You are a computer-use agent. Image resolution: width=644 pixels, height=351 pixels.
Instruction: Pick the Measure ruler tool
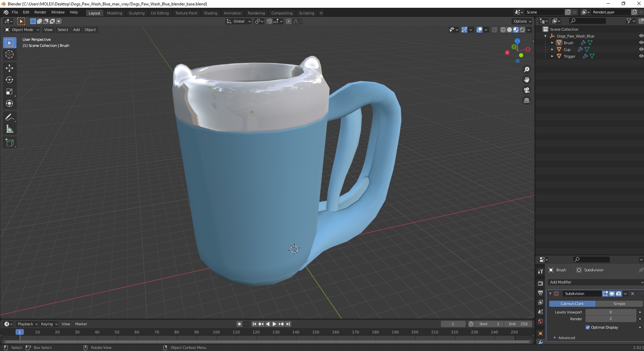point(9,129)
